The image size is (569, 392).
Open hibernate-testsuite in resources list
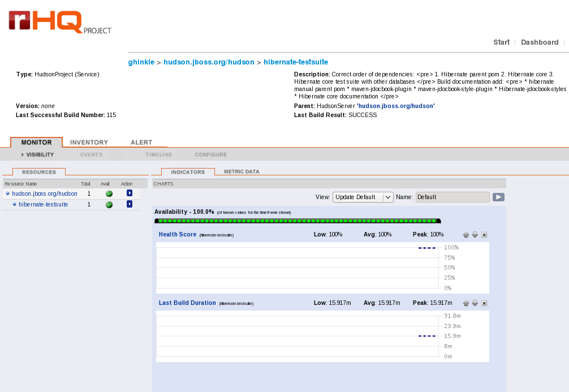click(x=43, y=204)
